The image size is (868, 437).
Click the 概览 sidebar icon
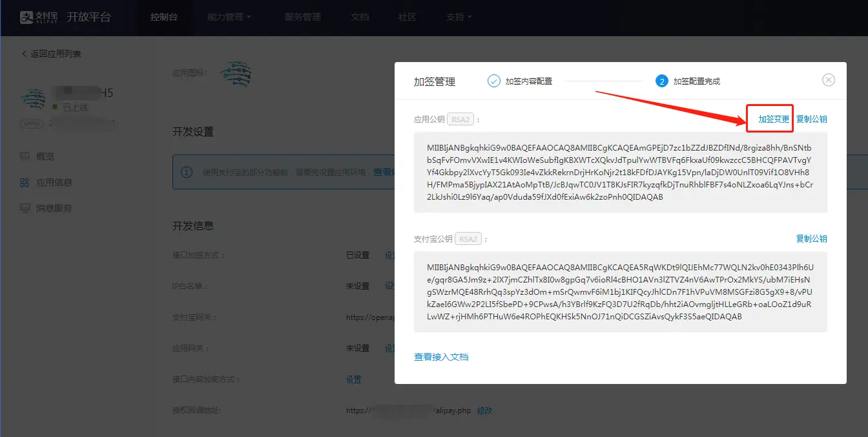(25, 156)
